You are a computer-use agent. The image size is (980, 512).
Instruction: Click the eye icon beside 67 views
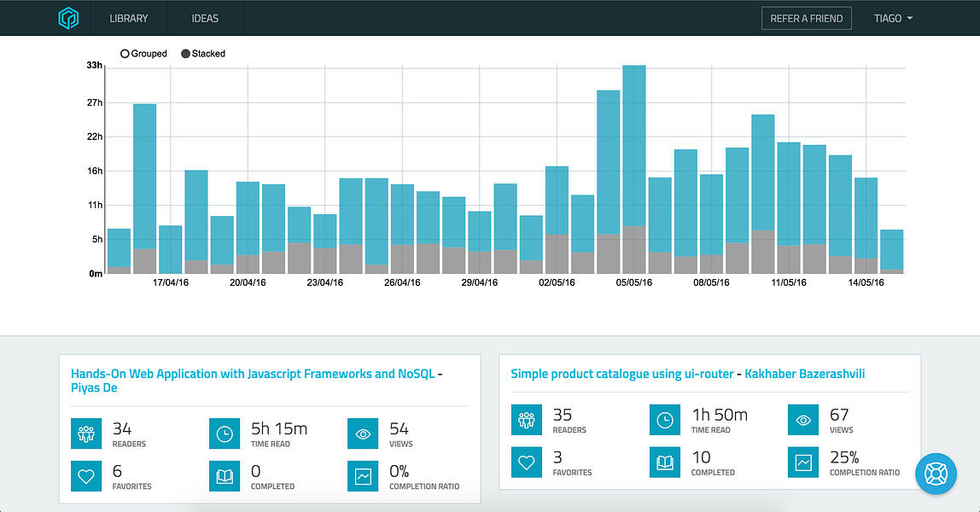click(x=803, y=420)
